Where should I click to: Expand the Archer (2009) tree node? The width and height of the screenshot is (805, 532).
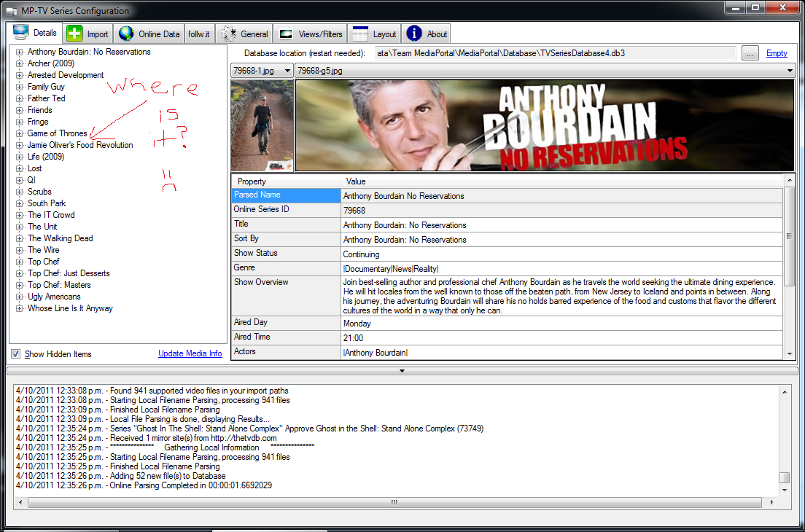(19, 63)
